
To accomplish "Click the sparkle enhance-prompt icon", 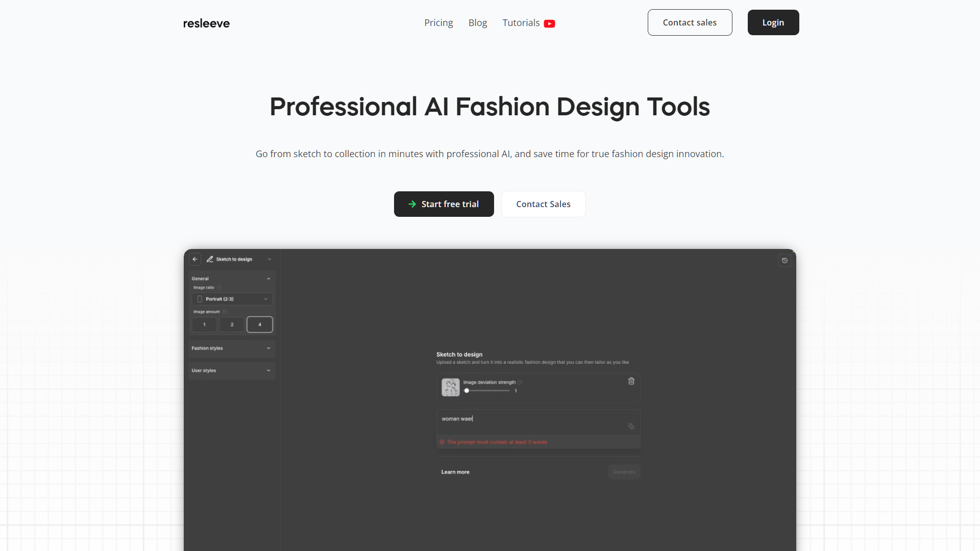I will point(631,427).
